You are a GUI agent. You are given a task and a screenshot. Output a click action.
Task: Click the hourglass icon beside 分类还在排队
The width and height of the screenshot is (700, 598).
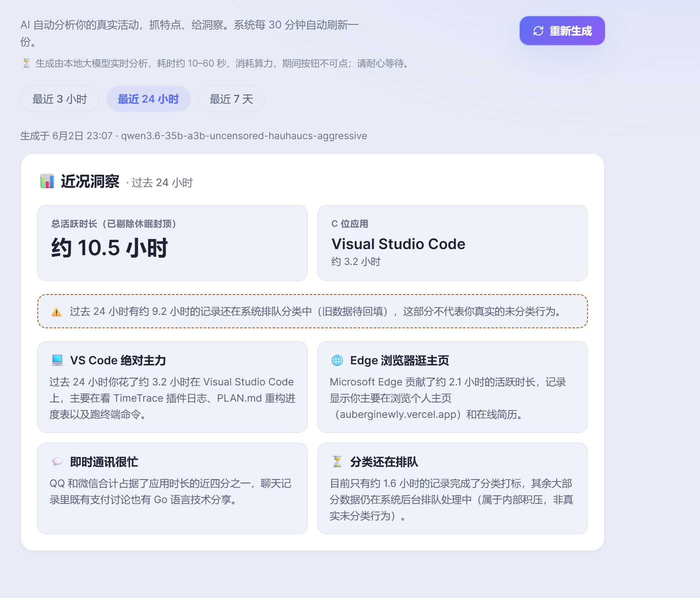[x=337, y=462]
